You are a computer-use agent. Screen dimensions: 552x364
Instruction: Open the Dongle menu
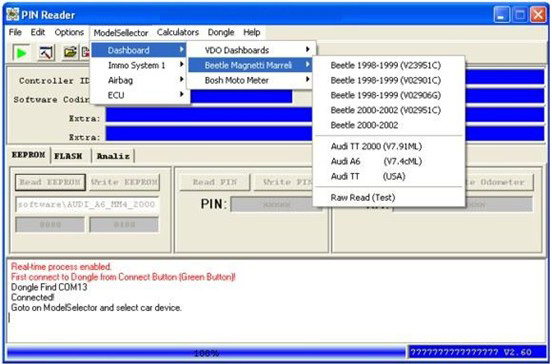221,32
